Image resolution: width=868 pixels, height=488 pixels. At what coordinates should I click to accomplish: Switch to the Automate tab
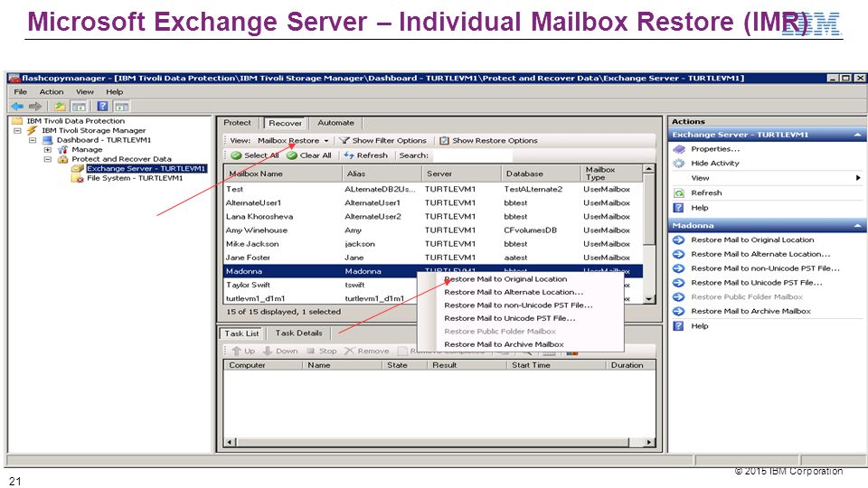[x=336, y=123]
